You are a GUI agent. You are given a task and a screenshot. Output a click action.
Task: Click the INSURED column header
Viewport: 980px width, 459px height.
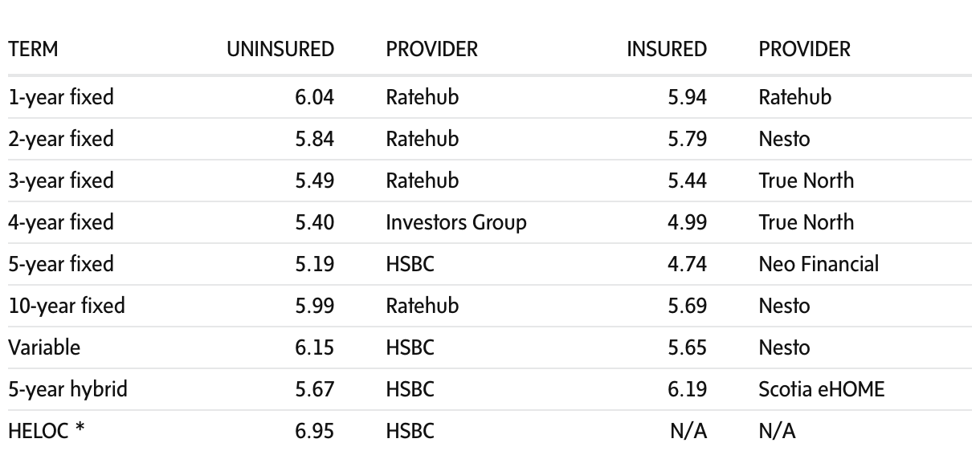point(667,49)
